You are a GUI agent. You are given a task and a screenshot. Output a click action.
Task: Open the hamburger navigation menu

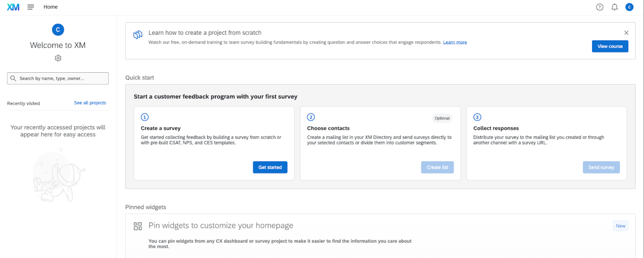pos(31,7)
